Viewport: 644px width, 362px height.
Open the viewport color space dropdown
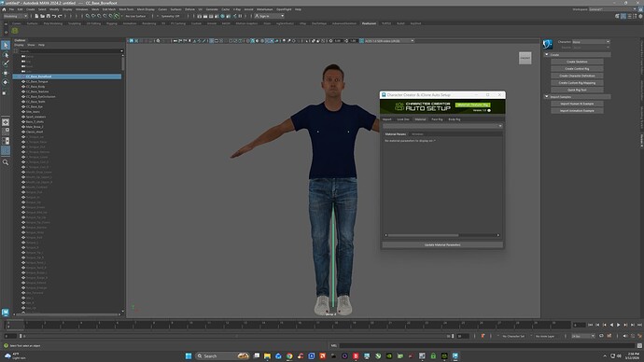tap(389, 41)
